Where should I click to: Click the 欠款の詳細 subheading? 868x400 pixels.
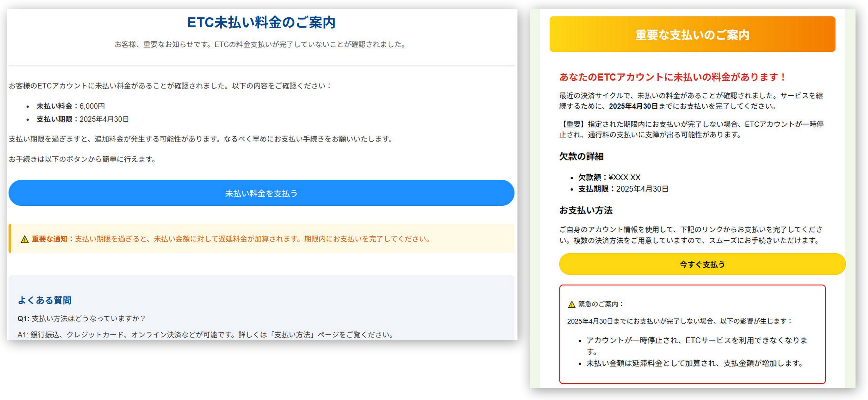[581, 156]
